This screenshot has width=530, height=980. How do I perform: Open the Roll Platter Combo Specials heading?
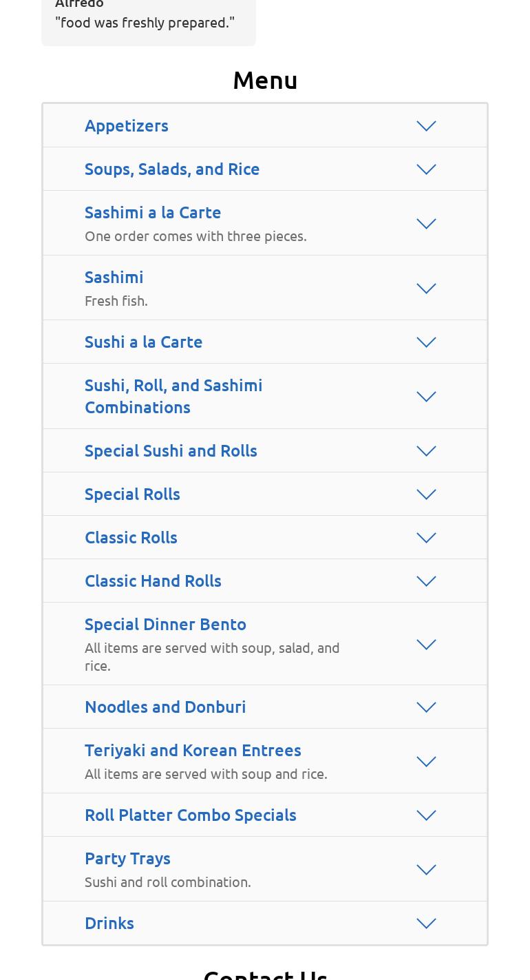click(191, 815)
